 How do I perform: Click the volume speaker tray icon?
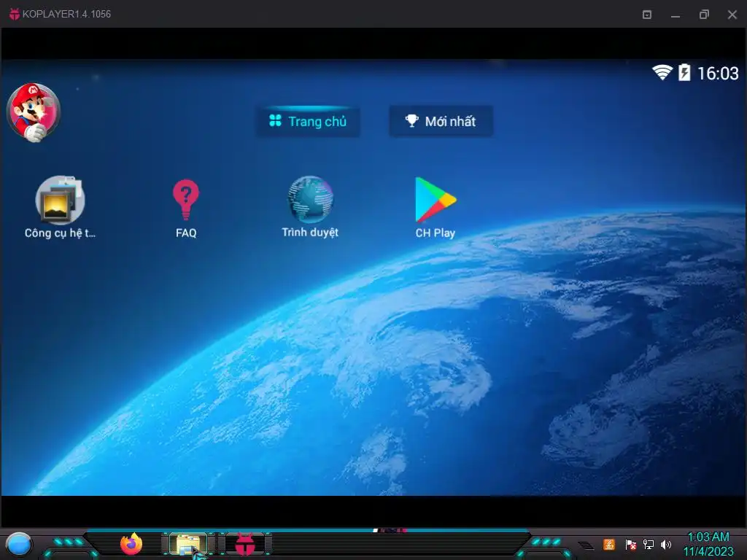pos(666,544)
